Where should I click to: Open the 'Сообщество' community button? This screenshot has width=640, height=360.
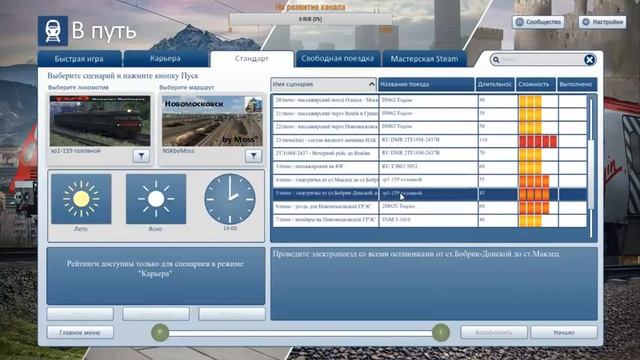[538, 22]
